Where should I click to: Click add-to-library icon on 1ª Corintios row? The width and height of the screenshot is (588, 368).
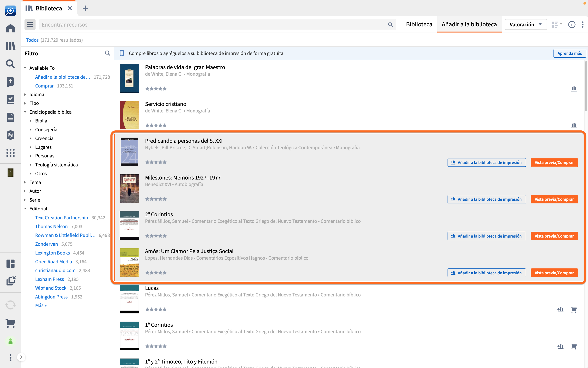[x=560, y=346]
